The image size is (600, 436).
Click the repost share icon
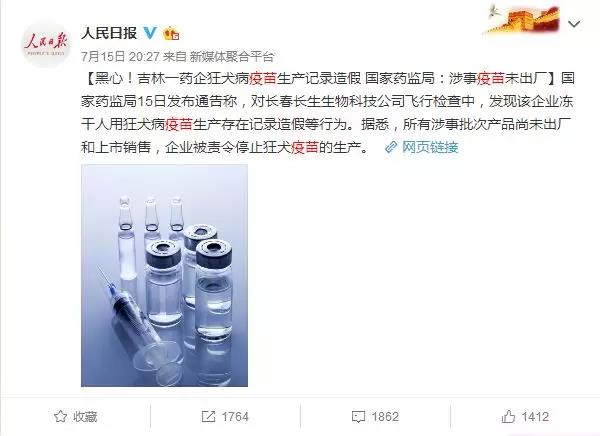[208, 416]
